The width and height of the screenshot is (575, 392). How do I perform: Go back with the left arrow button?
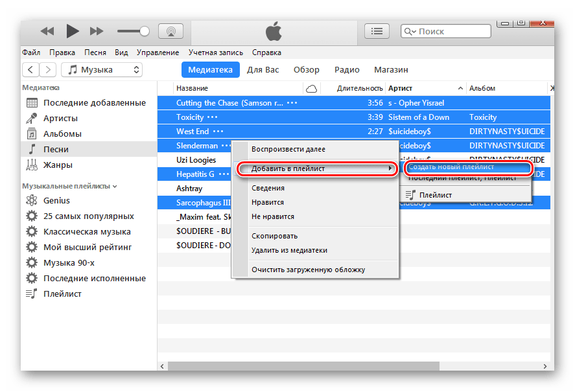pos(31,70)
